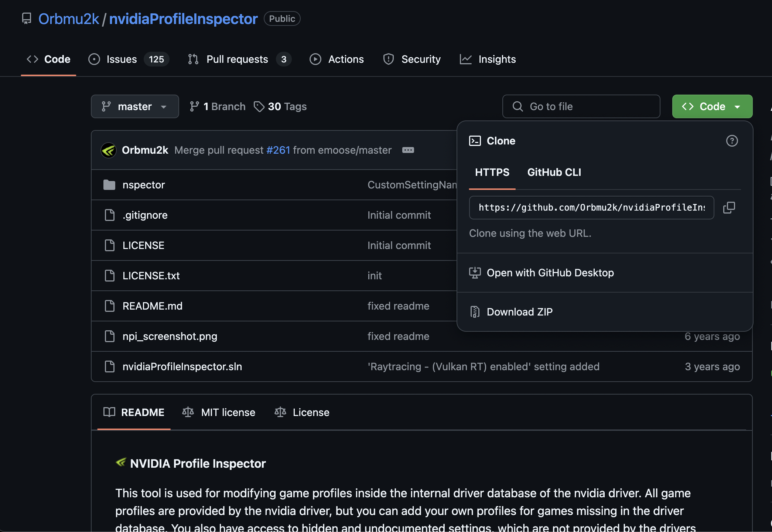The image size is (772, 532).
Task: Click the file icon next to nvidiaProfileInspector.sln
Action: [x=110, y=366]
